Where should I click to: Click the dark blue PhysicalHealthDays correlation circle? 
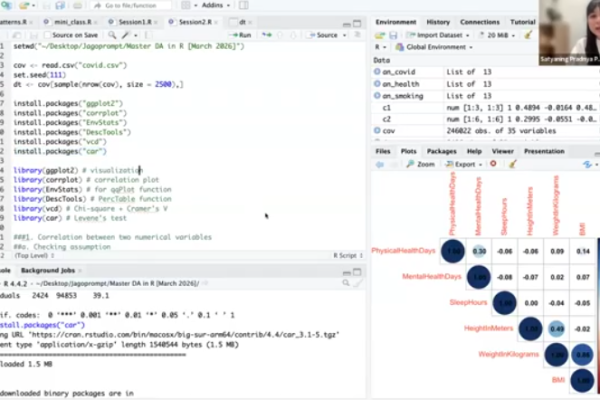point(453,250)
